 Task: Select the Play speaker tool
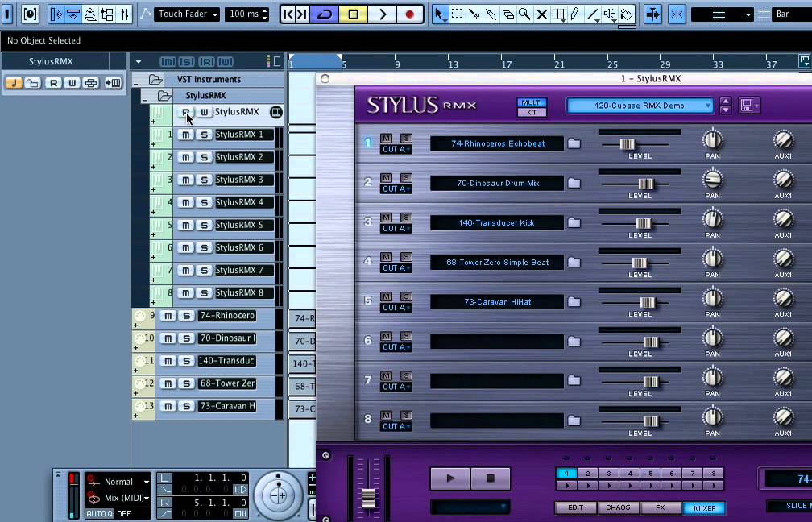coord(610,14)
